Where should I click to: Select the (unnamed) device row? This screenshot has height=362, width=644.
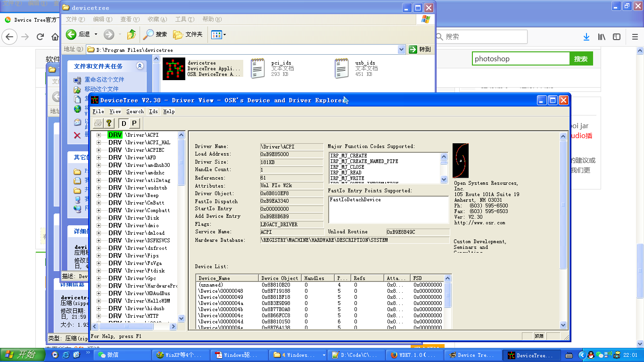(320, 285)
